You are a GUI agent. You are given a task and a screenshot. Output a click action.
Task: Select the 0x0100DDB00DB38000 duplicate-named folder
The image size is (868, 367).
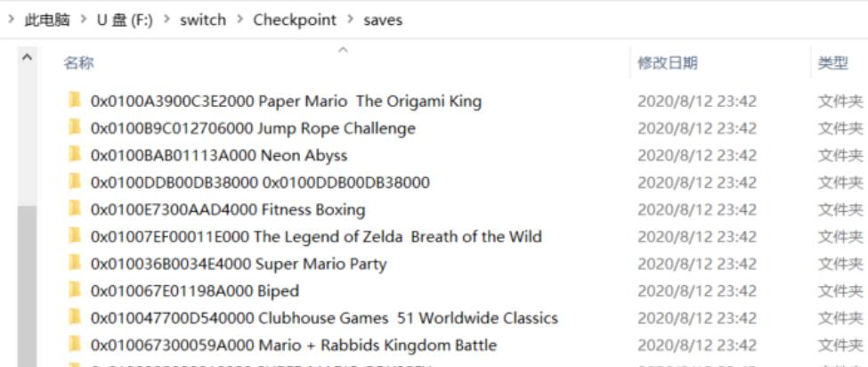click(260, 183)
